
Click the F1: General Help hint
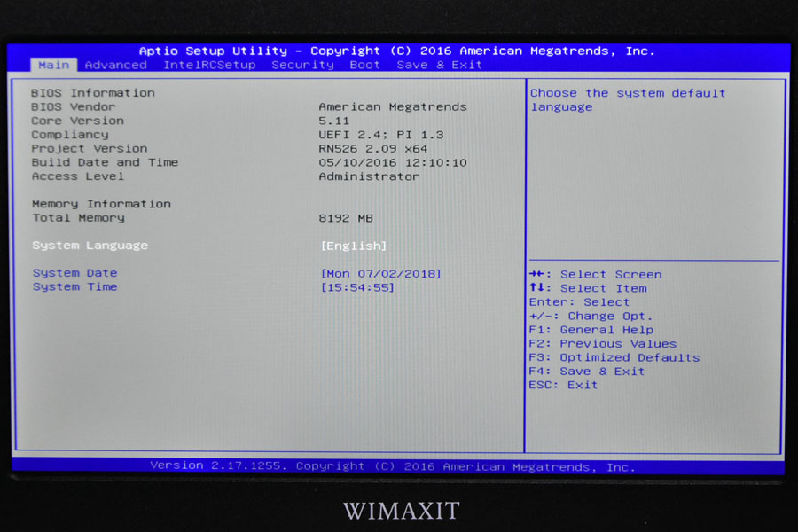click(x=591, y=330)
